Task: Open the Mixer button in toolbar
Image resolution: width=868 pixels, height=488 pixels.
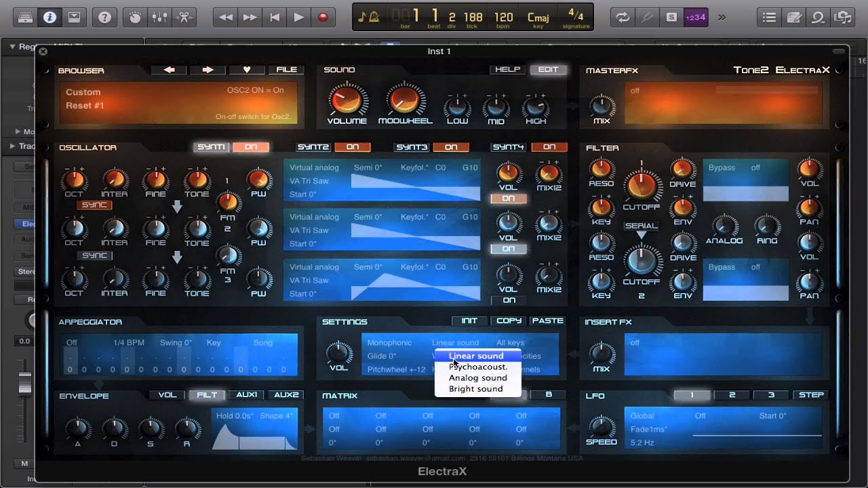Action: (159, 18)
